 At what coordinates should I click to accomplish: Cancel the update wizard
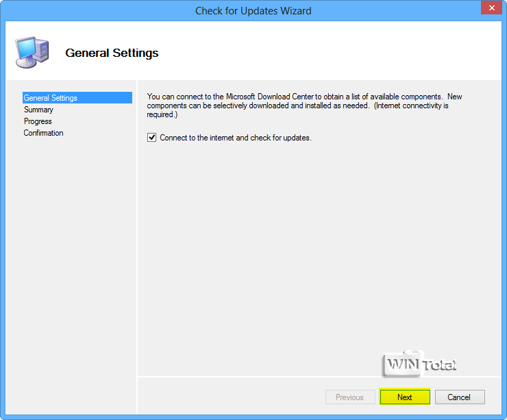[x=458, y=397]
